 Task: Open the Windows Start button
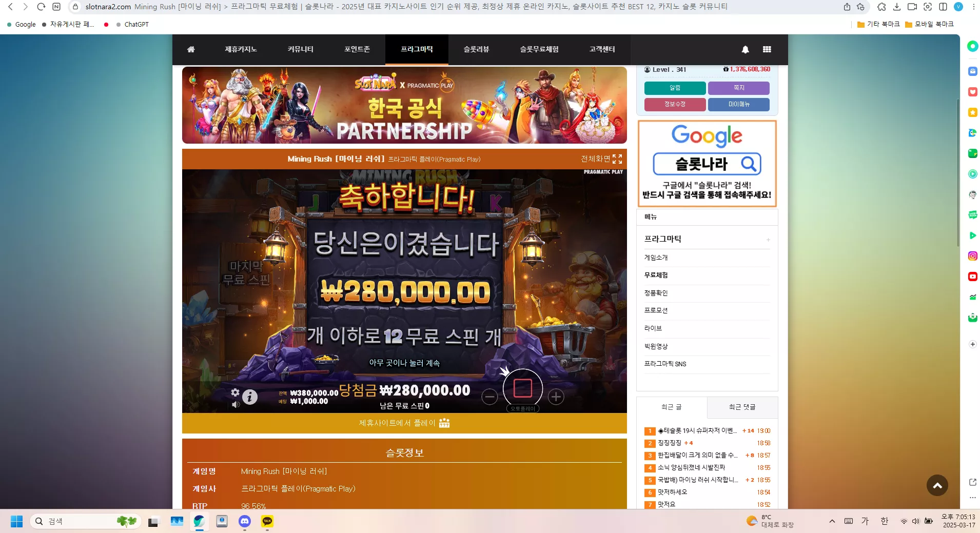click(x=16, y=521)
